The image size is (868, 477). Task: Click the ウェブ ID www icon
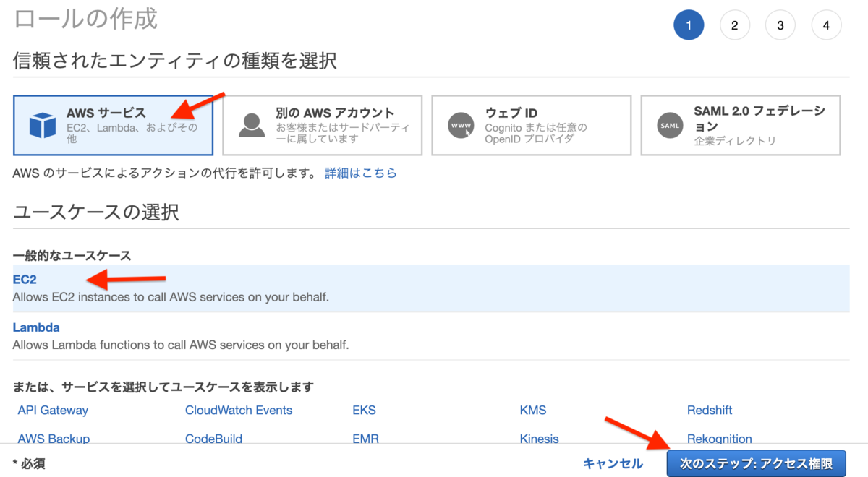(461, 126)
